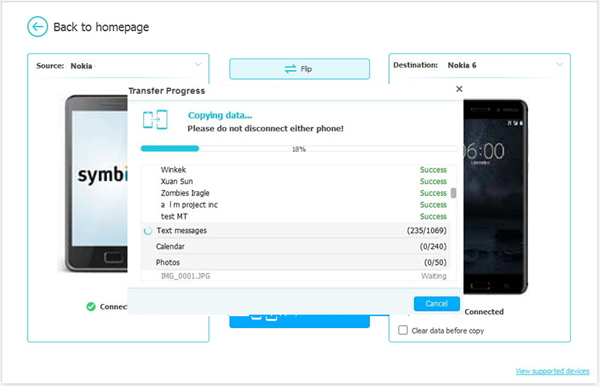Select the Winkek contact row
Viewport: 600px width, 386px height.
pyautogui.click(x=295, y=169)
